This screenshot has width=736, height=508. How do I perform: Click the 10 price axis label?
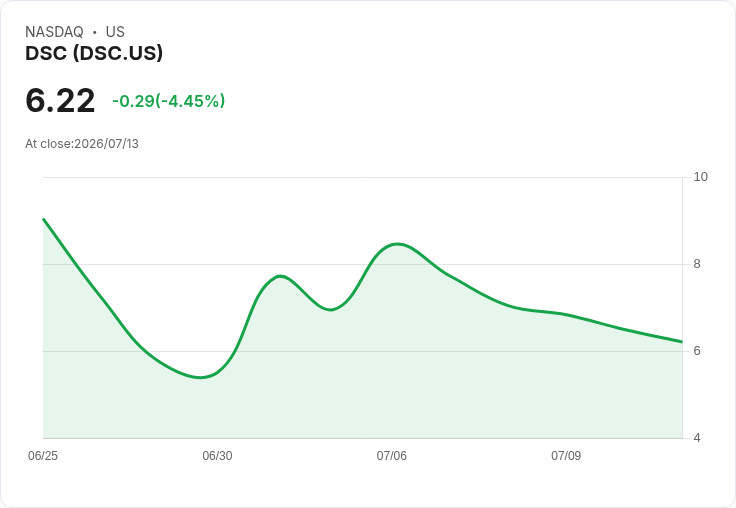pyautogui.click(x=700, y=177)
